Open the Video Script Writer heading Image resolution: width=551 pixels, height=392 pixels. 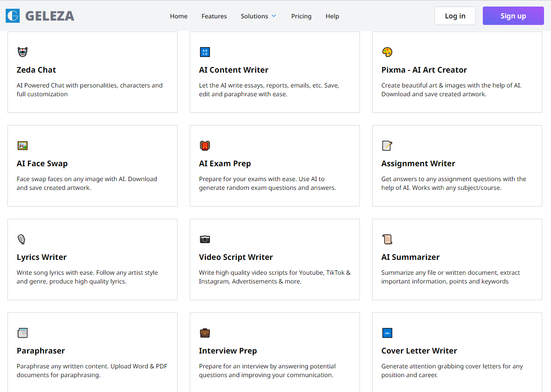point(236,257)
